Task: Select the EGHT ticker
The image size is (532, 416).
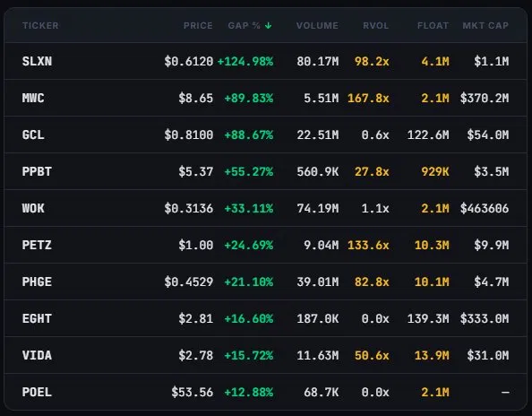Action: coord(37,318)
